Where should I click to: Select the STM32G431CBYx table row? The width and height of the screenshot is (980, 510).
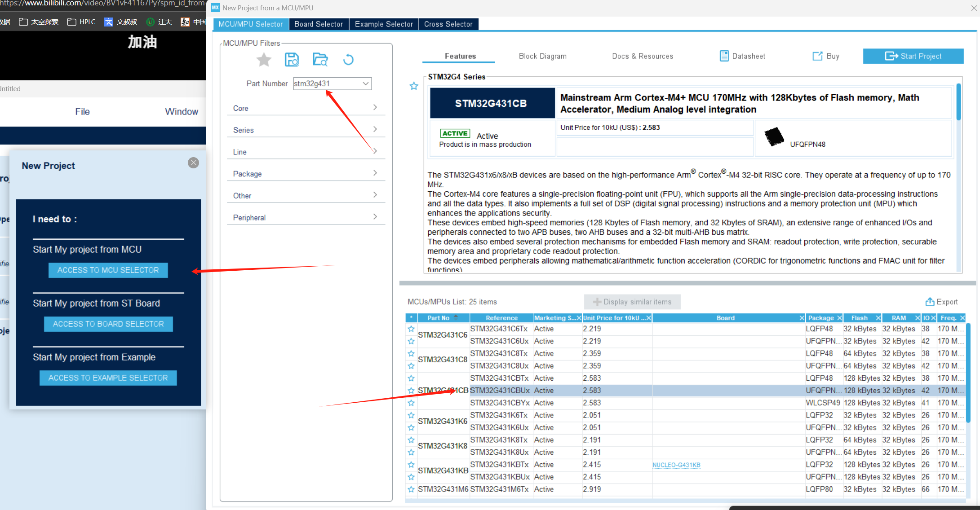click(500, 403)
